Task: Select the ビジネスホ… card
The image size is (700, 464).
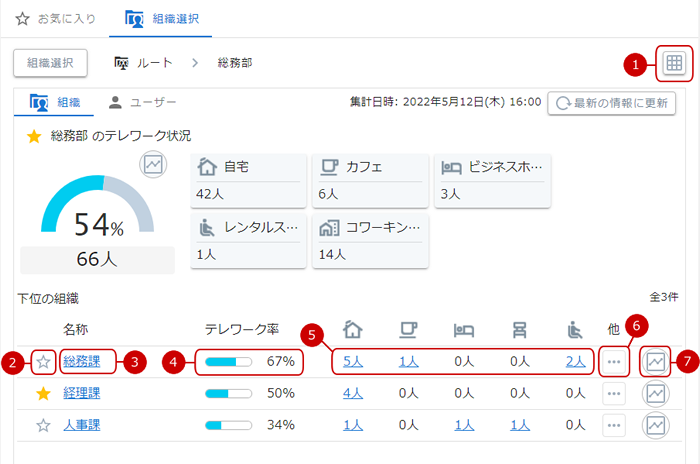Action: click(x=492, y=181)
